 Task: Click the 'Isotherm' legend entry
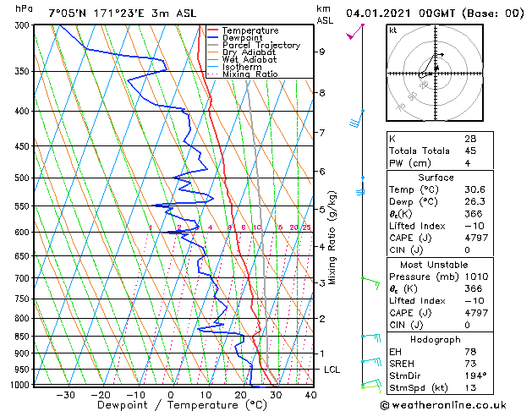pyautogui.click(x=242, y=67)
